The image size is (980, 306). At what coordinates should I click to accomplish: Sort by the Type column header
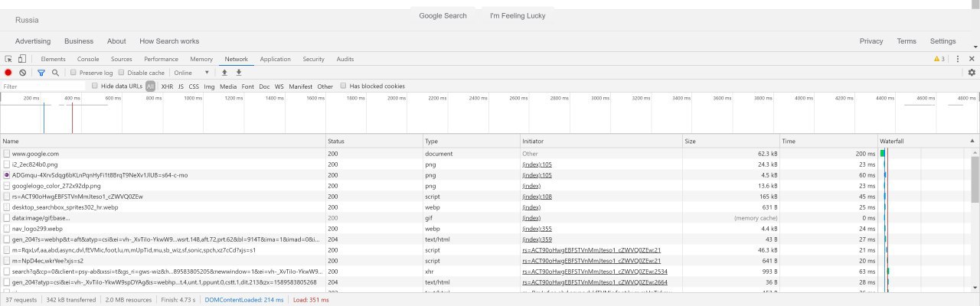[472, 142]
